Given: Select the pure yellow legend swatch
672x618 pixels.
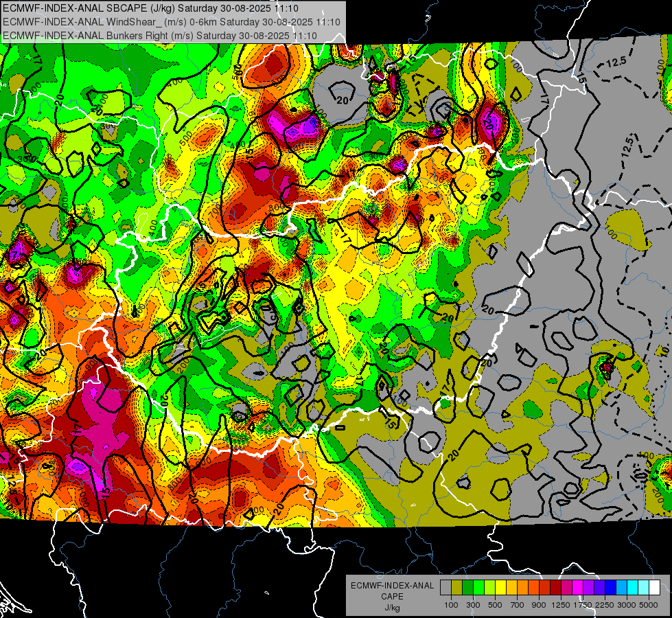Looking at the screenshot, I should click(500, 588).
